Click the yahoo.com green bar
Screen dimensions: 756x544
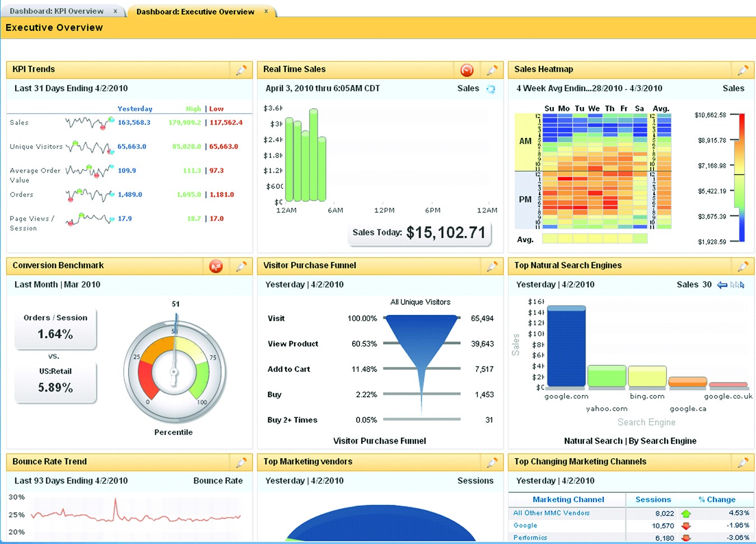coord(606,376)
